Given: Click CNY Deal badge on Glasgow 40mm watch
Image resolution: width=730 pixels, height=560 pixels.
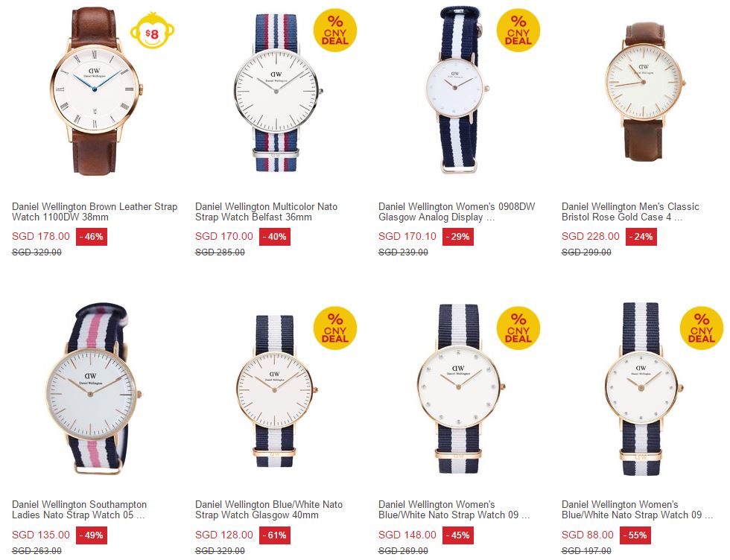Looking at the screenshot, I should click(x=335, y=328).
